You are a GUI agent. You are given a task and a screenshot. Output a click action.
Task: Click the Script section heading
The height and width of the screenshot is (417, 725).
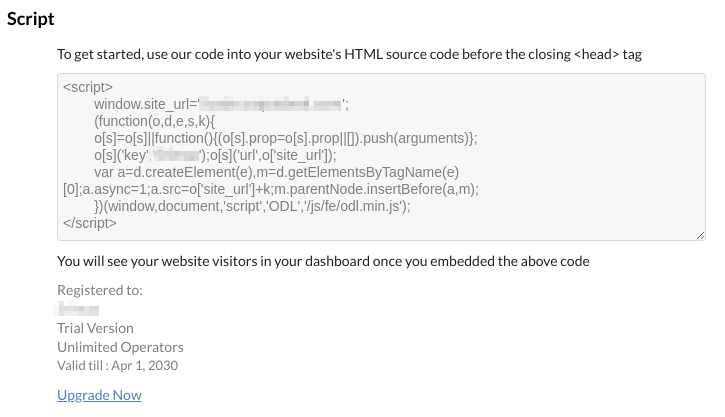pyautogui.click(x=31, y=19)
